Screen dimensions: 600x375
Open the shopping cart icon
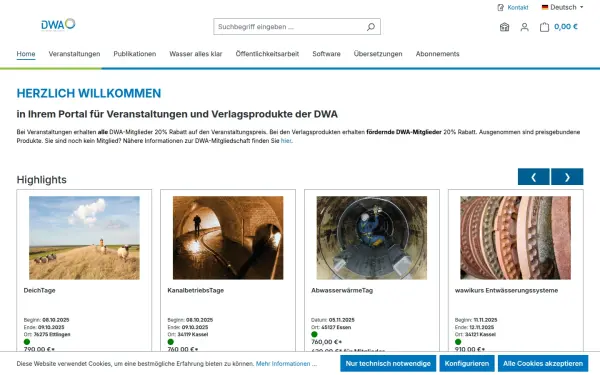[544, 27]
